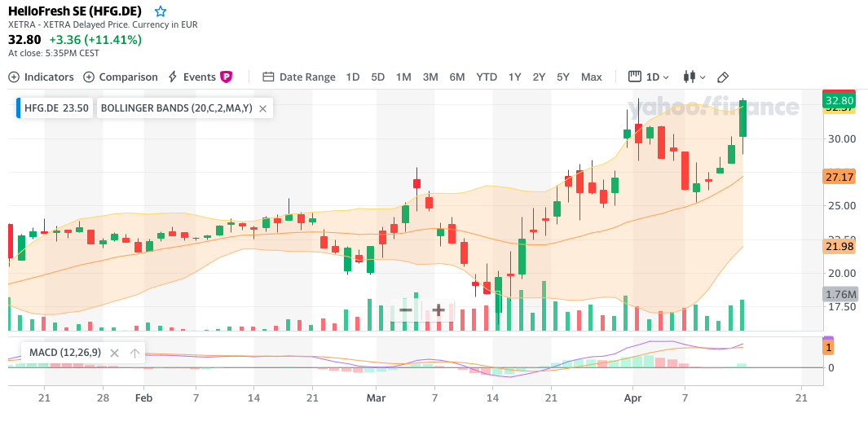Viewport: 868px width, 426px height.
Task: Select the 3M time range
Action: pyautogui.click(x=430, y=77)
